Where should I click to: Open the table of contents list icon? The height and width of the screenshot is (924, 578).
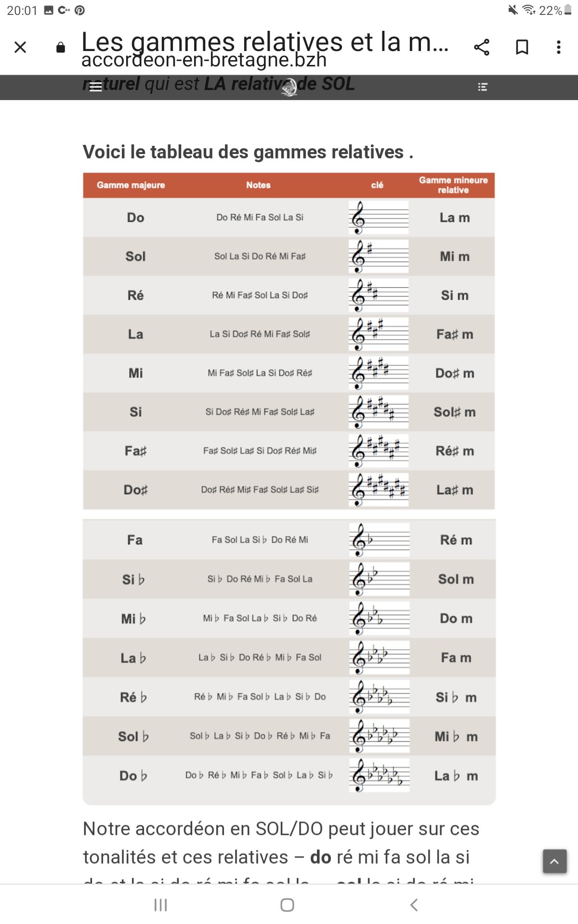(483, 87)
